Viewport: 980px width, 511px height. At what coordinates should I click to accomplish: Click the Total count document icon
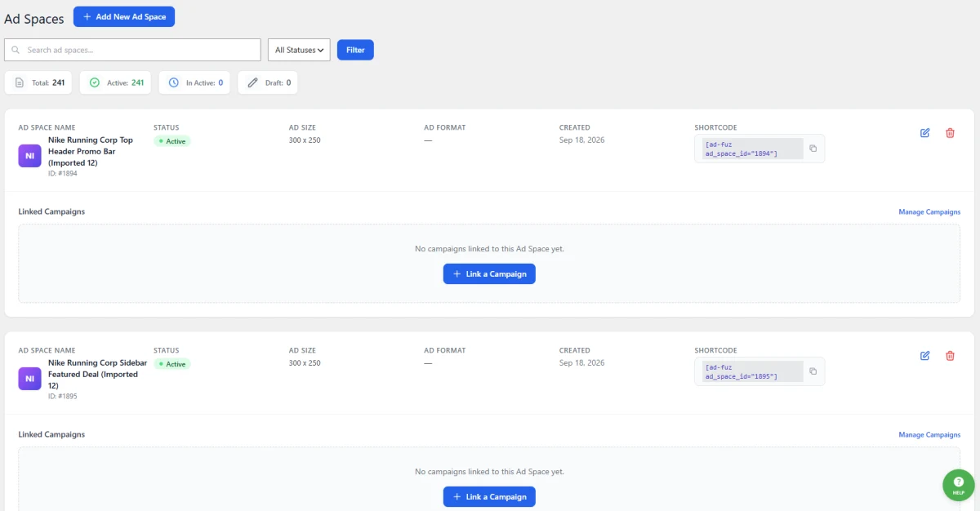tap(19, 82)
